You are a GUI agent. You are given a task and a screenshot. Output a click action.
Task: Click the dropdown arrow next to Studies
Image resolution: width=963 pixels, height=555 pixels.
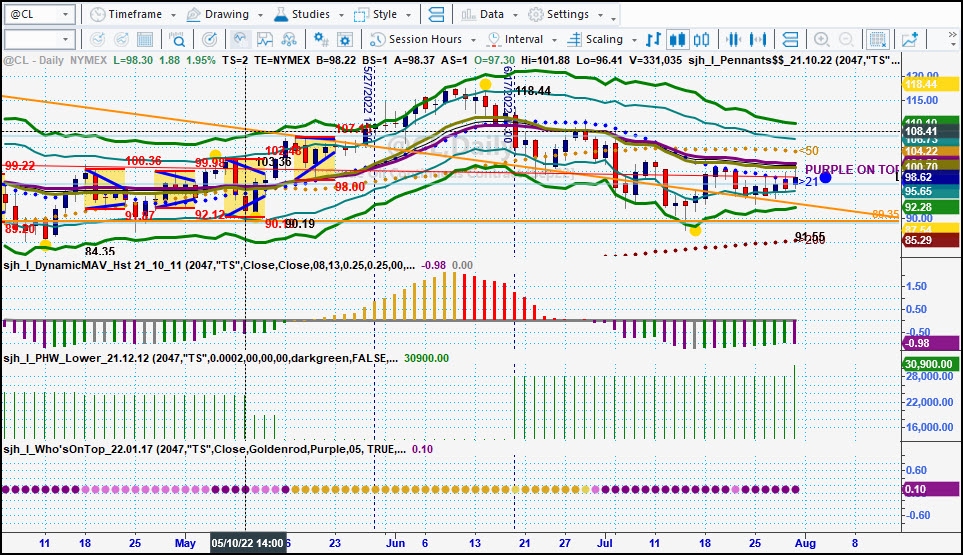coord(341,15)
